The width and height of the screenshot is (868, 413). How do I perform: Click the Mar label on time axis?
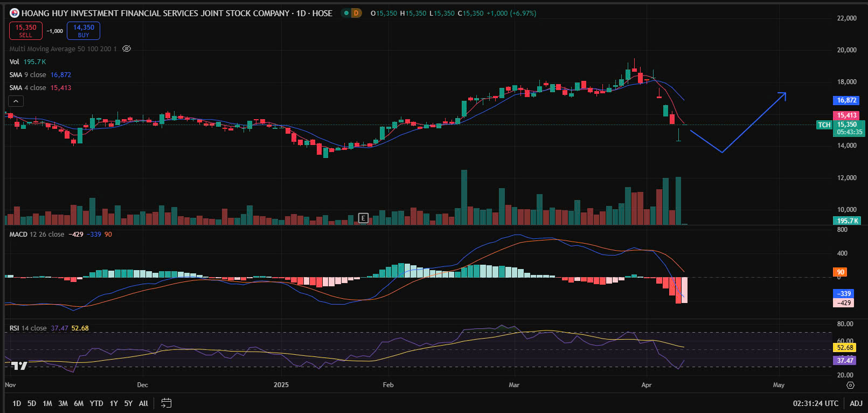click(514, 385)
